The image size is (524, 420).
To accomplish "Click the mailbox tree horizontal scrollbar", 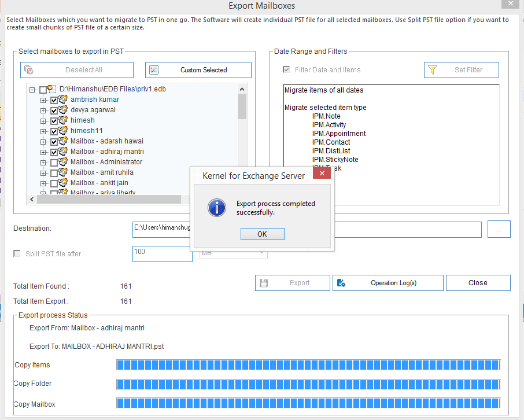I will click(x=109, y=200).
